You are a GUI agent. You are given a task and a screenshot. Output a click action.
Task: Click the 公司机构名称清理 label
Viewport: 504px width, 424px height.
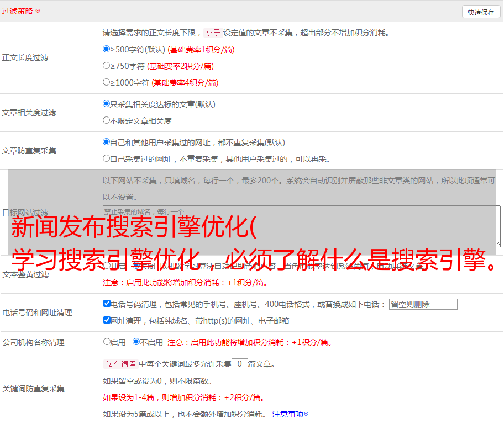pos(33,342)
